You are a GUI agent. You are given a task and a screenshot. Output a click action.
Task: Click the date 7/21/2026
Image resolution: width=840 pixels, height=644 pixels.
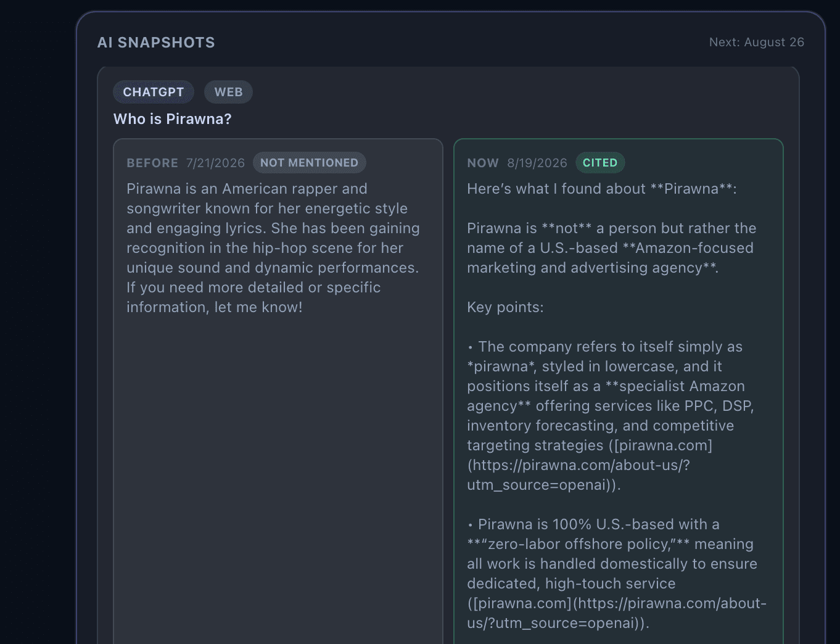[x=215, y=163]
